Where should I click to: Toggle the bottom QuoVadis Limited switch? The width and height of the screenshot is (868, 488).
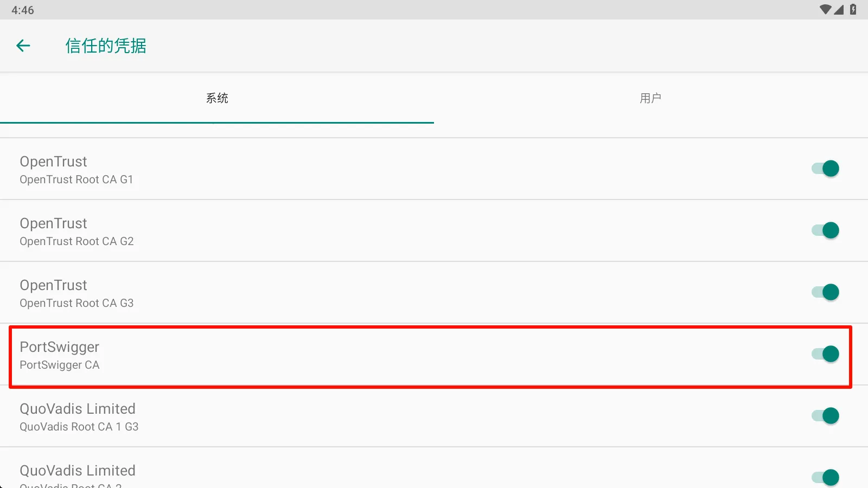[x=825, y=477]
